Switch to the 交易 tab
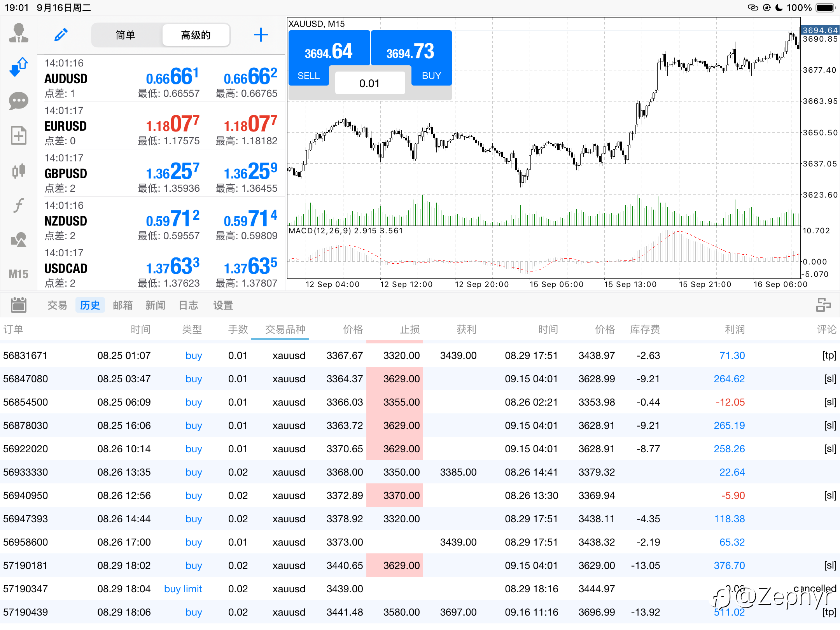840x630 pixels. pos(57,305)
